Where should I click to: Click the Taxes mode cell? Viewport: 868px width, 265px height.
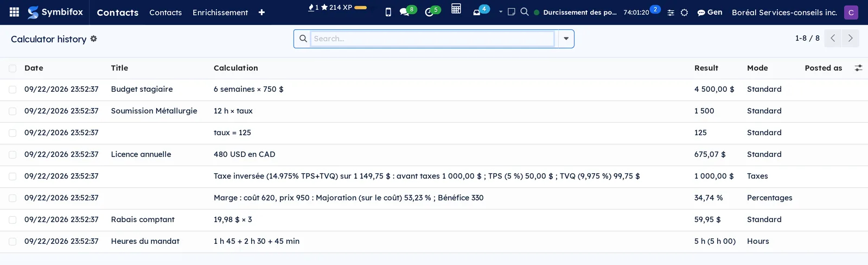757,176
